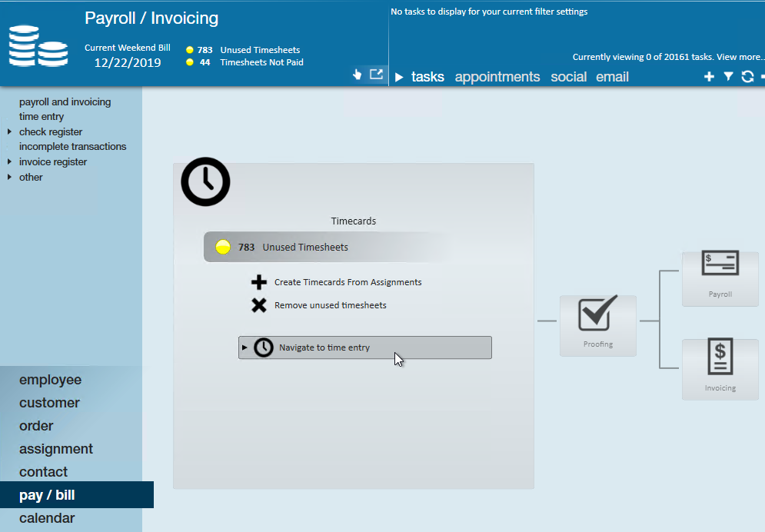Viewport: 765px width, 532px height.
Task: Open the Proofing checkmark tile
Action: click(x=598, y=325)
